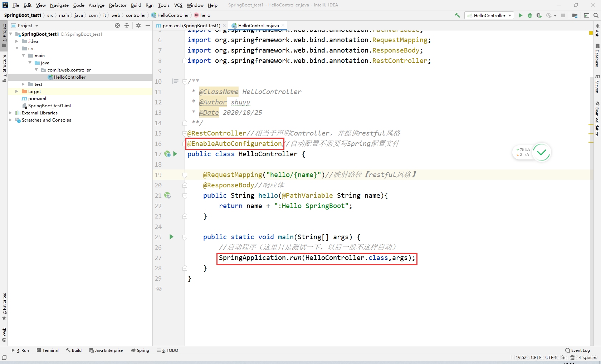Screen dimensions: 601x364
Task: Fold the hello method on line 19
Action: tap(185, 175)
